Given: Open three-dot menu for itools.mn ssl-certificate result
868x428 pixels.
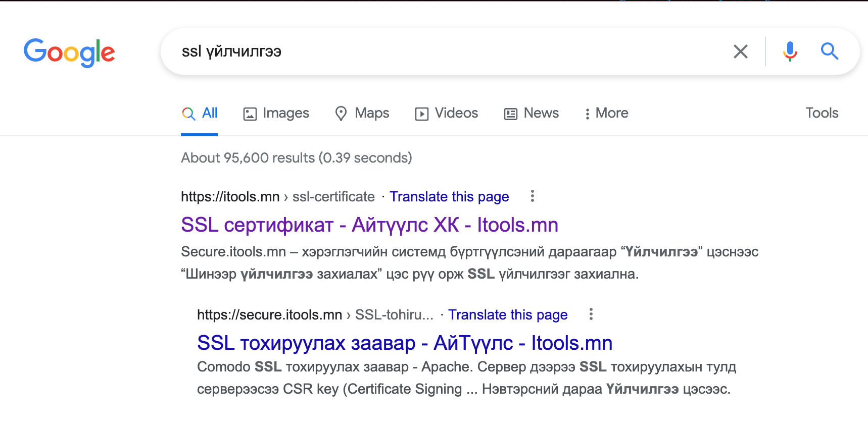Looking at the screenshot, I should pyautogui.click(x=532, y=196).
